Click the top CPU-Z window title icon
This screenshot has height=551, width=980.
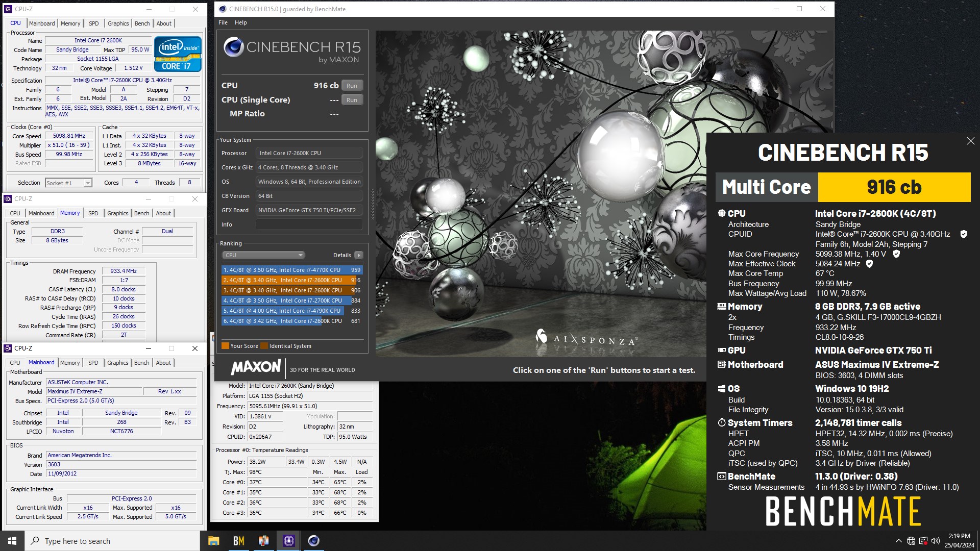9,9
